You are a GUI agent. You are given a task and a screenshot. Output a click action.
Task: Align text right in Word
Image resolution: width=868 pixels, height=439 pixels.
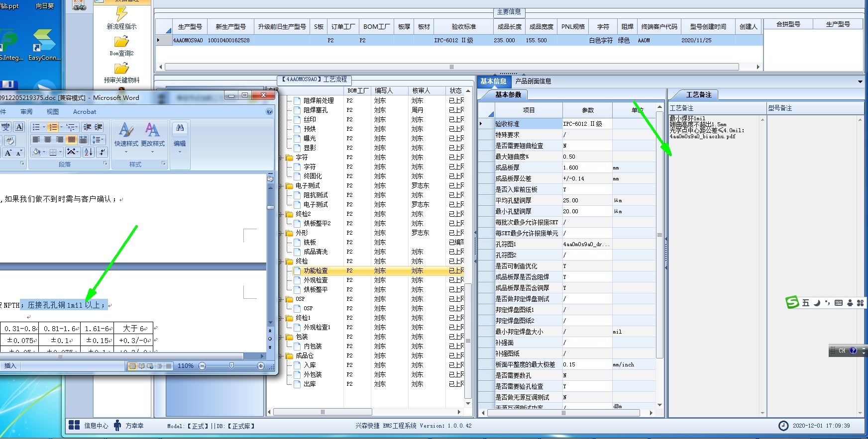coord(60,140)
